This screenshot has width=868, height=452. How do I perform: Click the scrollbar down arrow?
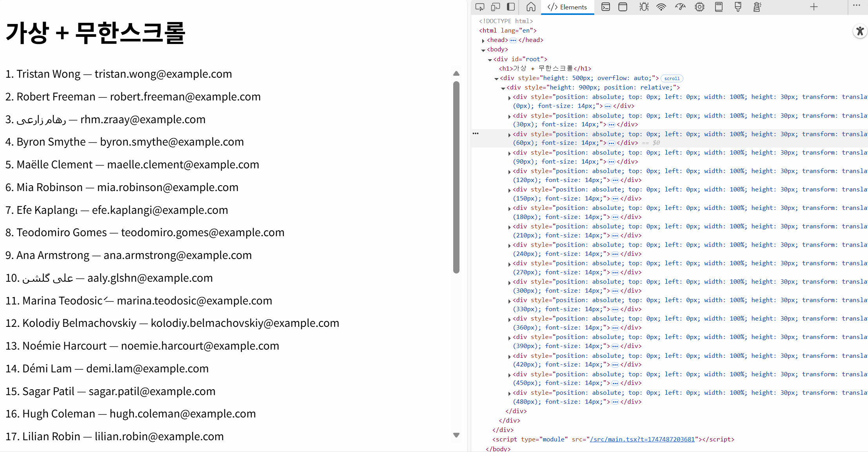456,435
